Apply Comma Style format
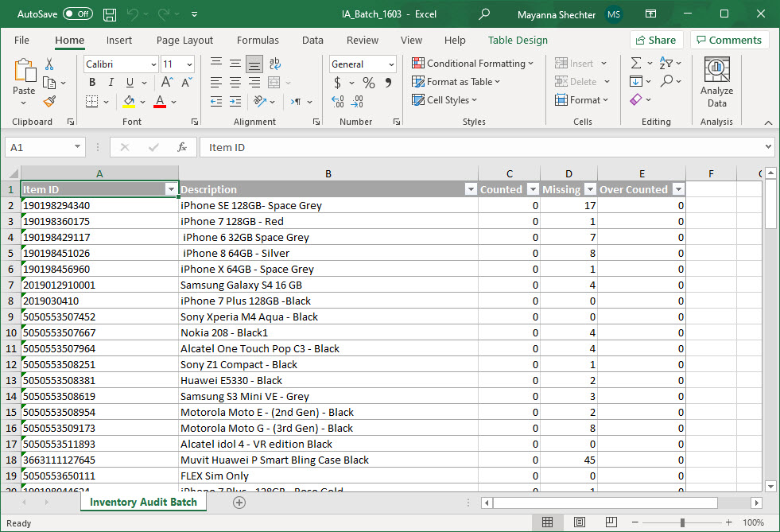Image resolution: width=780 pixels, height=532 pixels. [x=389, y=83]
